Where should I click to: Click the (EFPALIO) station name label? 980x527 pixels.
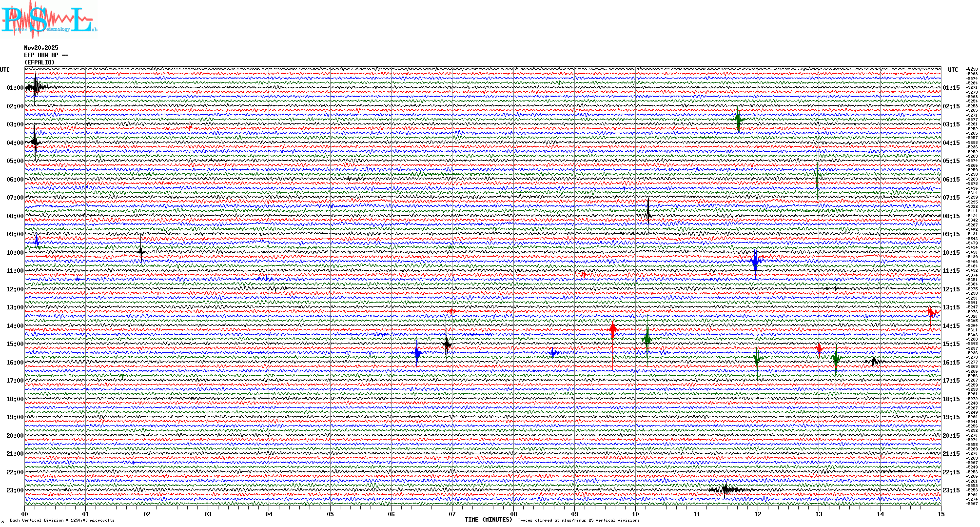[x=39, y=62]
